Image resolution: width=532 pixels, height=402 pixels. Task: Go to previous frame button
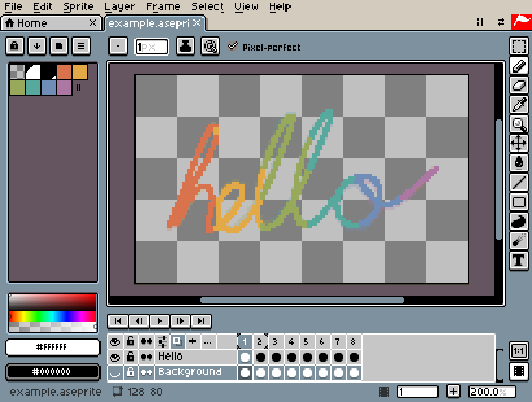[139, 321]
